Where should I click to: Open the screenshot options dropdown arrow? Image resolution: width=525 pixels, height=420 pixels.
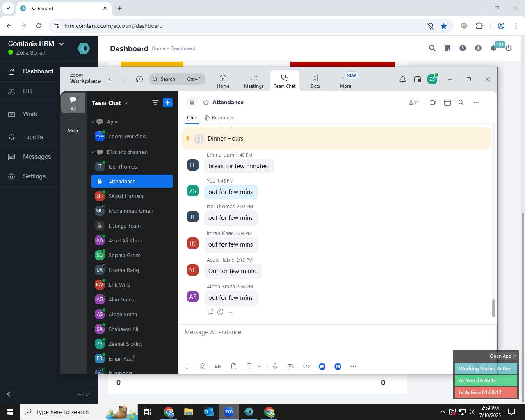259,366
